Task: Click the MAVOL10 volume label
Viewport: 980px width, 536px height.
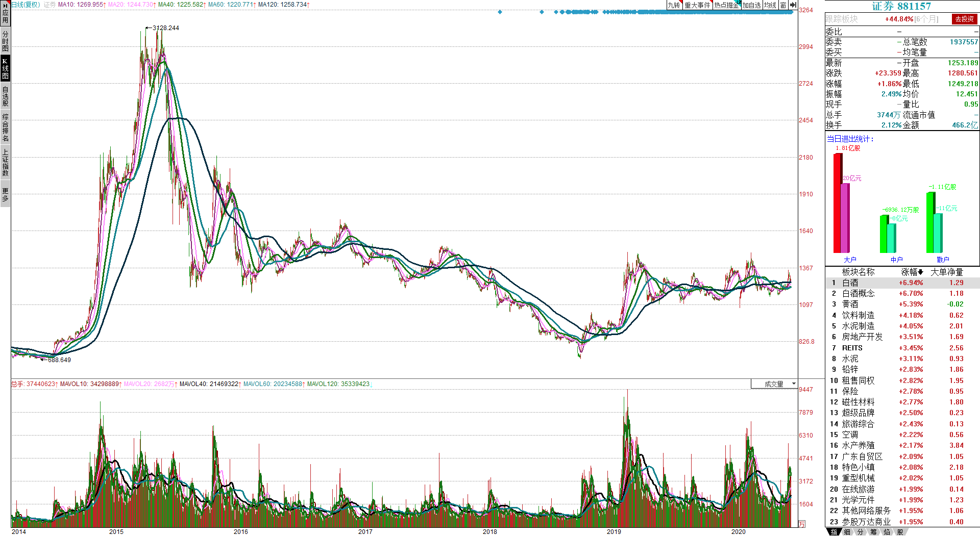Action: 91,384
